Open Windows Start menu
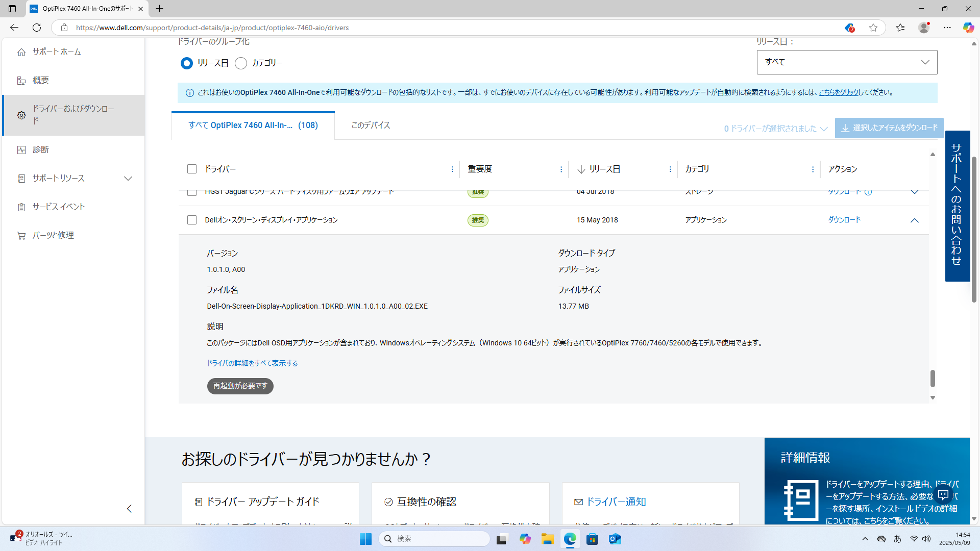 tap(365, 539)
